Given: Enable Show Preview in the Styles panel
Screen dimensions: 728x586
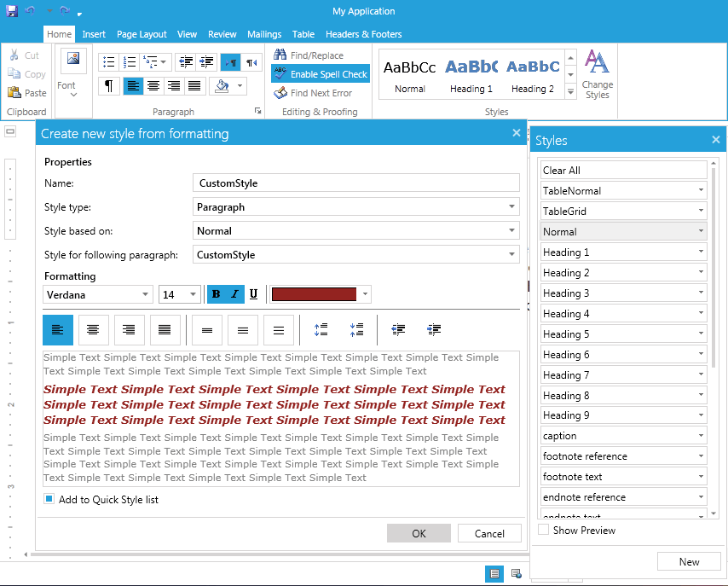Looking at the screenshot, I should 543,529.
